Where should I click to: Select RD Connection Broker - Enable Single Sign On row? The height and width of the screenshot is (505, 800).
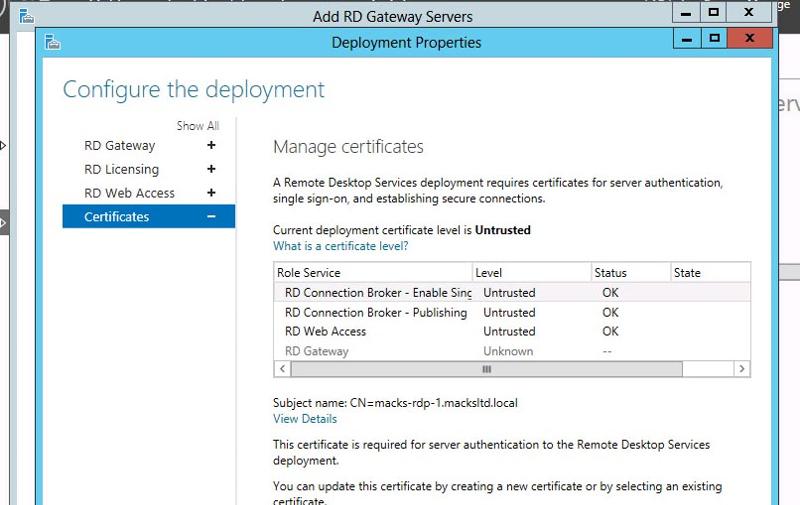tap(512, 292)
